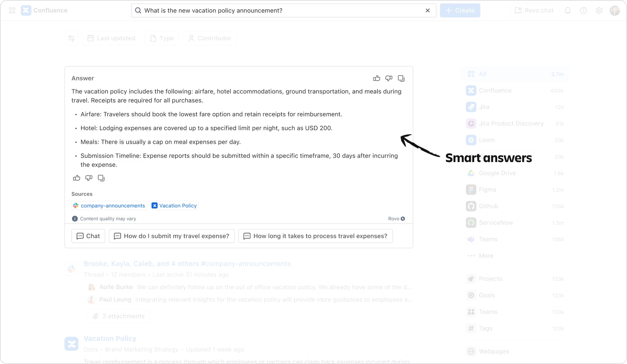Screen dimensions: 627x364
Task: Dislike the answer using header thumbs down
Action: click(389, 78)
